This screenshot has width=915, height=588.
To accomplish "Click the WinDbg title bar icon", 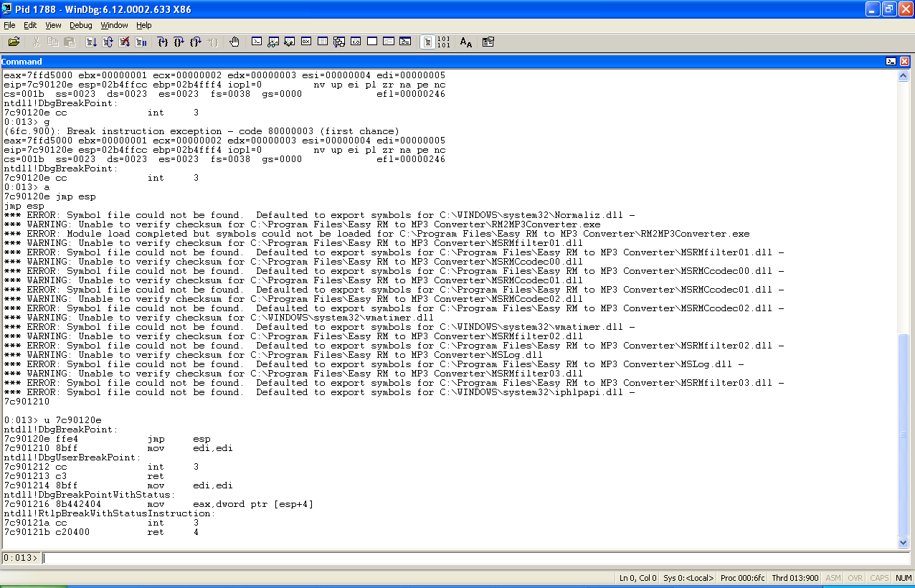I will (x=8, y=9).
